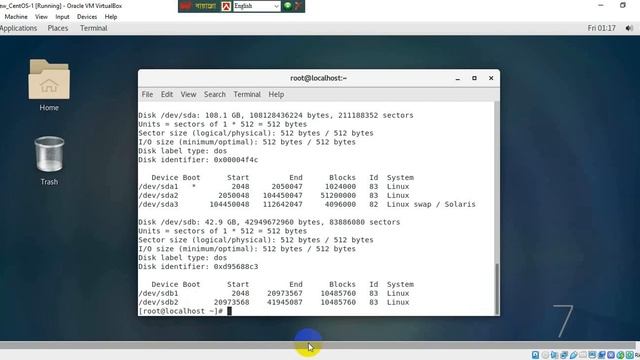Image resolution: width=640 pixels, height=360 pixels.
Task: Click the /dev/sda2 partition row
Action: [x=273, y=196]
